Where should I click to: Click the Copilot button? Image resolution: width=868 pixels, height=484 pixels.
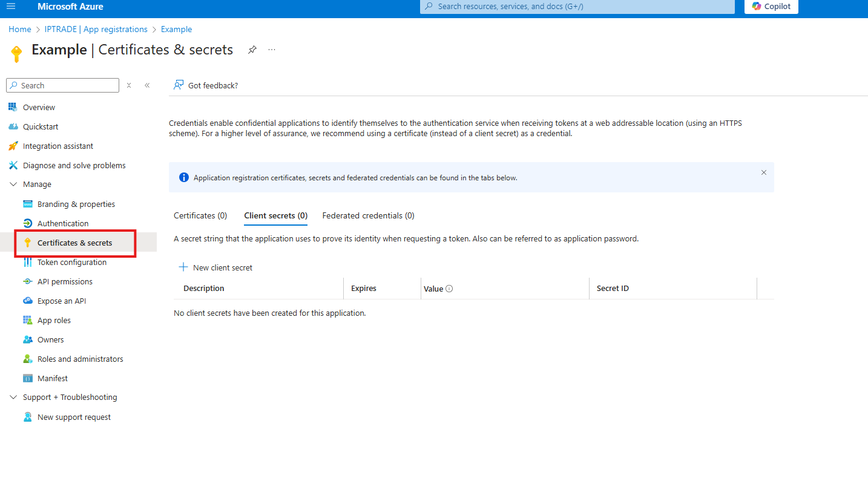click(x=771, y=6)
